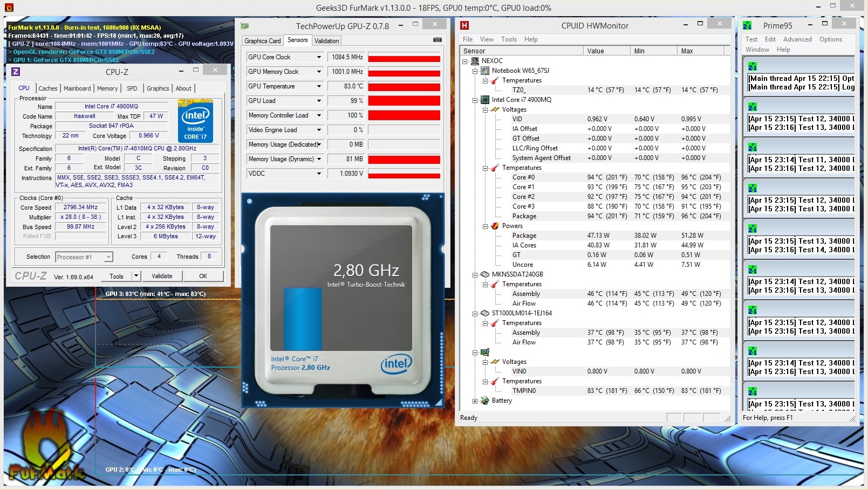
Task: Collapse the NEXOC root node
Action: 464,61
